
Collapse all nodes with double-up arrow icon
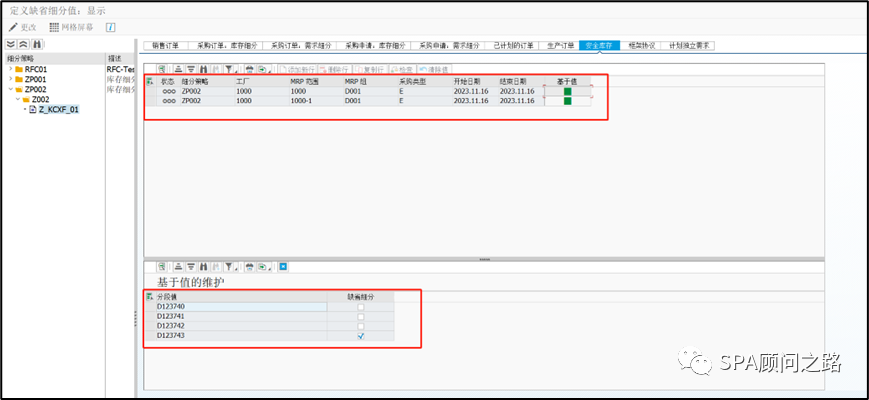coord(23,44)
